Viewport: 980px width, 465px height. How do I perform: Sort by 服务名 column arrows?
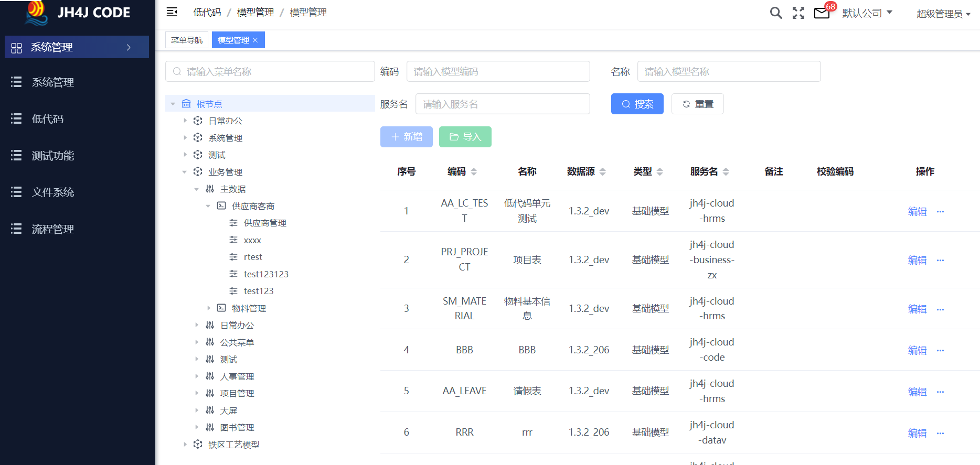(726, 171)
